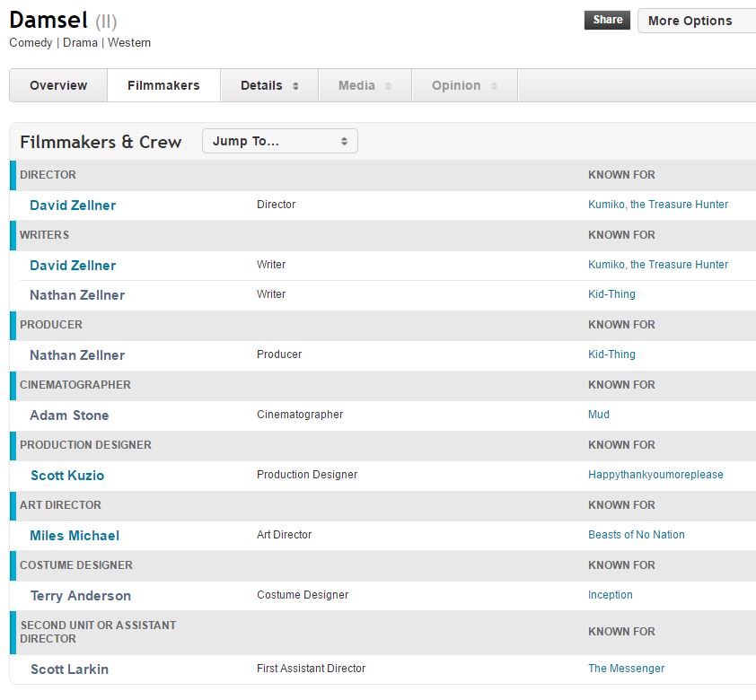
Task: Open first assistant director Scott Larkin's page
Action: [x=69, y=669]
